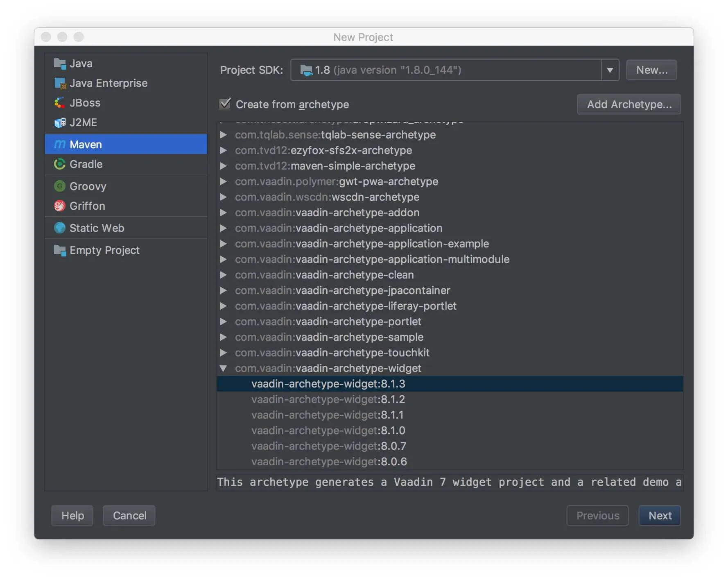Select Java Enterprise project type
The image size is (728, 580).
(x=126, y=83)
